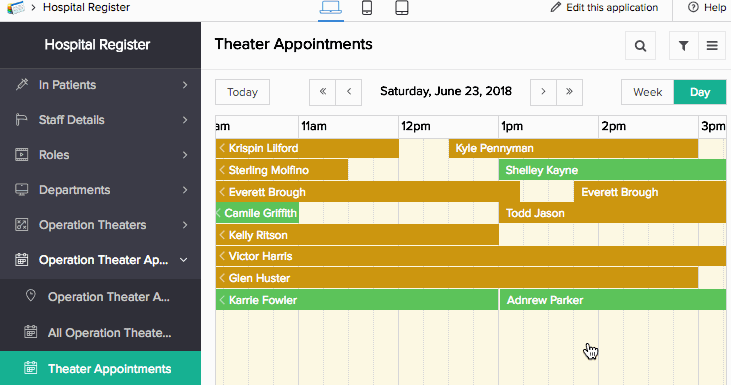Open Kyle Pennyman appointment bar
The height and width of the screenshot is (385, 731).
click(x=573, y=148)
